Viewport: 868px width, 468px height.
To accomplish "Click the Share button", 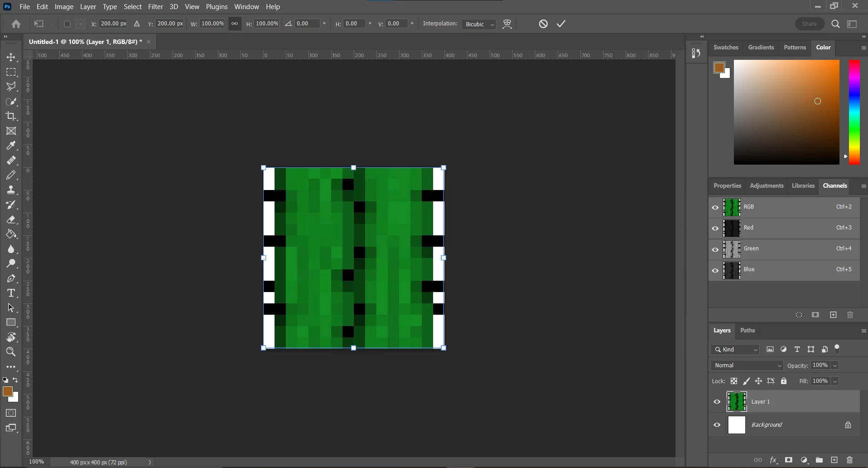I will click(810, 24).
